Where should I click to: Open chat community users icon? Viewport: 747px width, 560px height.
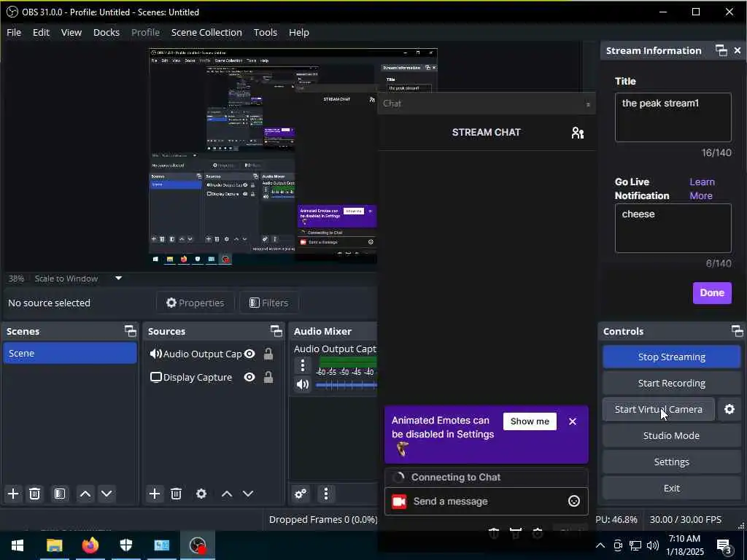point(578,133)
